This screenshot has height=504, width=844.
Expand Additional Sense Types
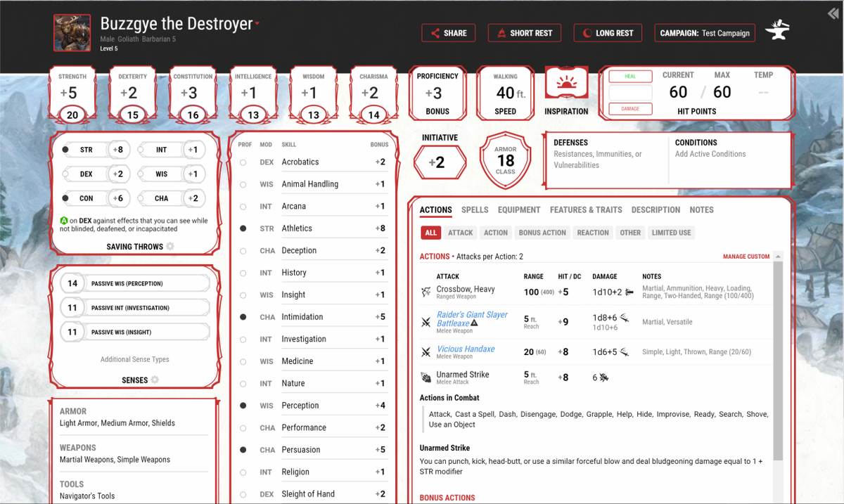point(134,359)
